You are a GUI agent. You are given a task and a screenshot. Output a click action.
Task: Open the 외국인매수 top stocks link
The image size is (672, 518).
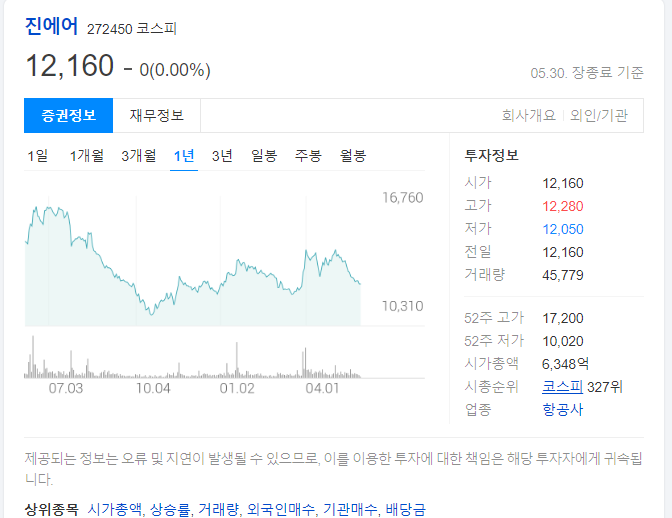[x=281, y=509]
